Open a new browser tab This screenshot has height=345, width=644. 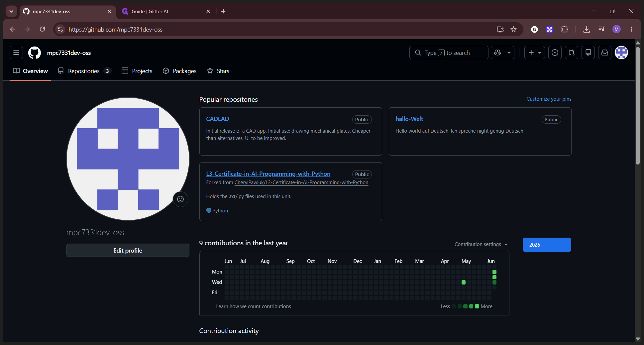(223, 11)
